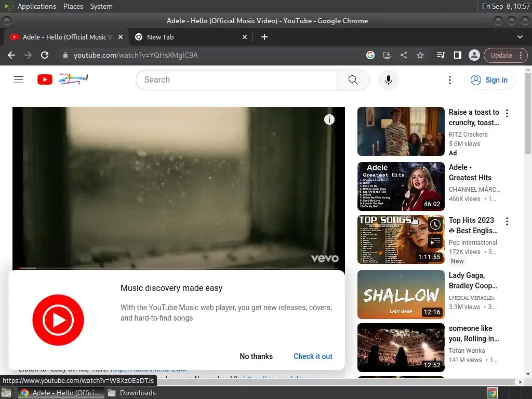Dismiss promo with No thanks
This screenshot has height=399, width=532.
pyautogui.click(x=256, y=356)
